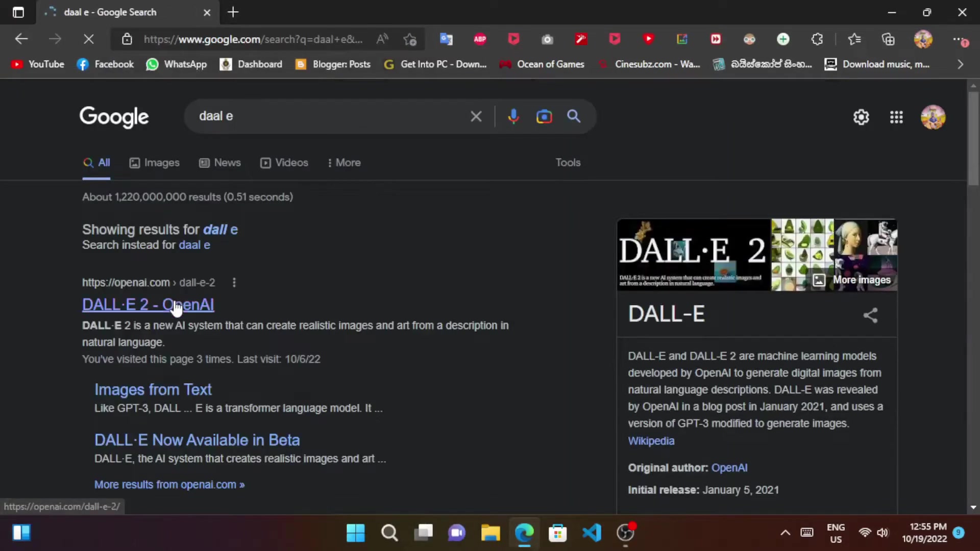Open the Tools search options
Viewport: 980px width, 551px height.
(x=568, y=163)
